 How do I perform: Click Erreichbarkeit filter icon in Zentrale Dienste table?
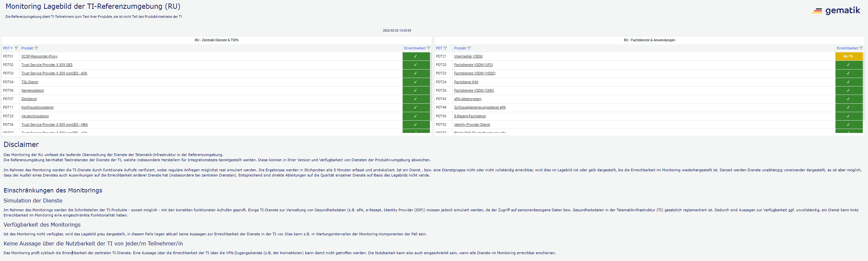click(x=429, y=48)
